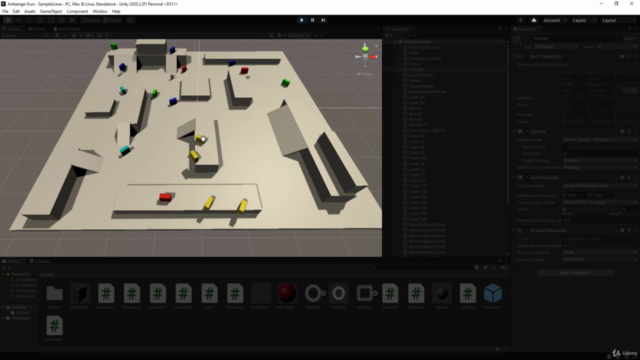Select the script asset in second row
The width and height of the screenshot is (640, 360).
click(x=54, y=326)
